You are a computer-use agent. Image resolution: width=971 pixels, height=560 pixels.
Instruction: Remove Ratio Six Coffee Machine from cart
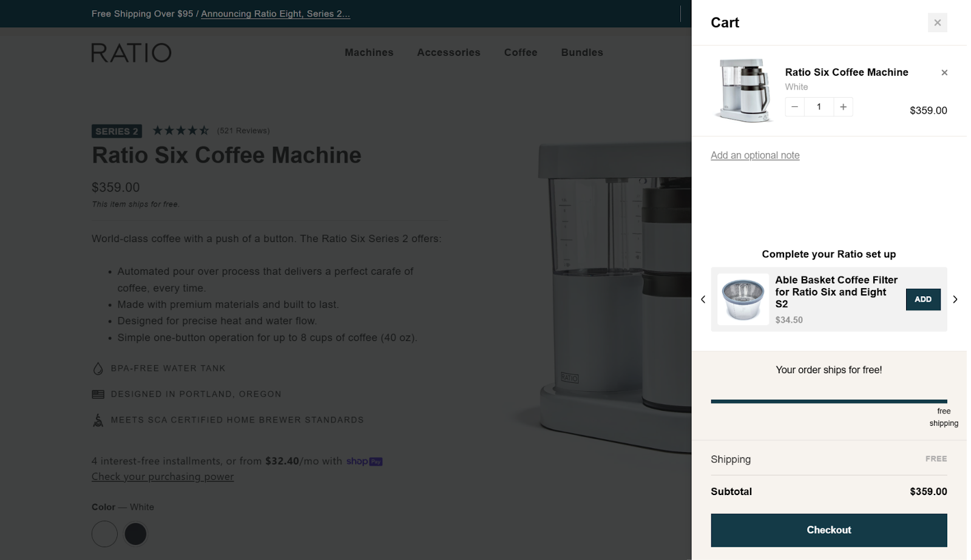tap(944, 73)
